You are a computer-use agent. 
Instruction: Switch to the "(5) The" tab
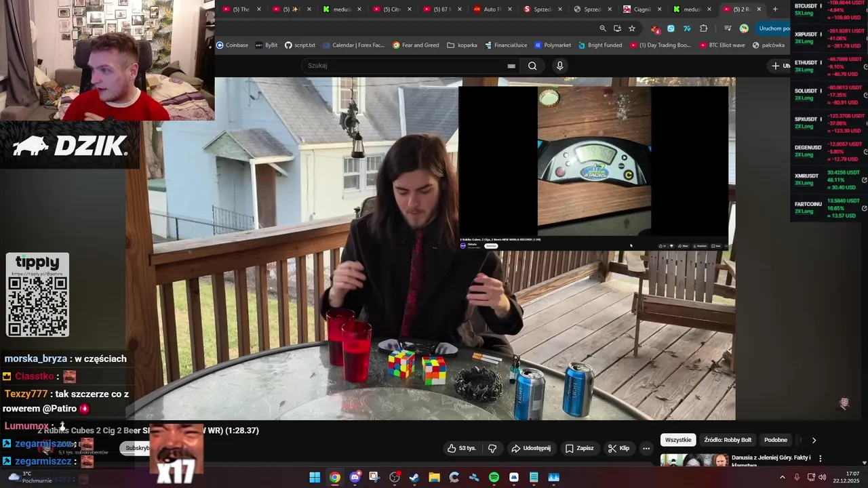point(241,9)
